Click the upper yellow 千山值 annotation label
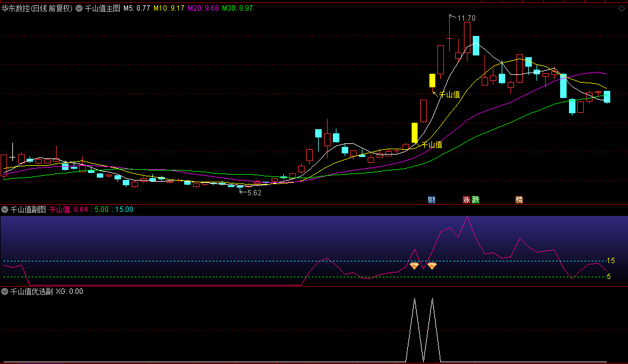The height and width of the screenshot is (364, 628). (449, 95)
